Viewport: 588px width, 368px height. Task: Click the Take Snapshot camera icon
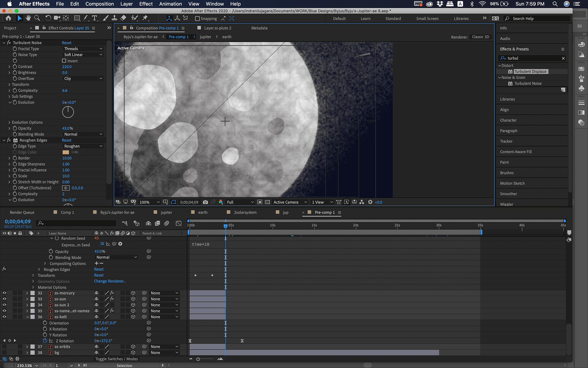point(205,202)
